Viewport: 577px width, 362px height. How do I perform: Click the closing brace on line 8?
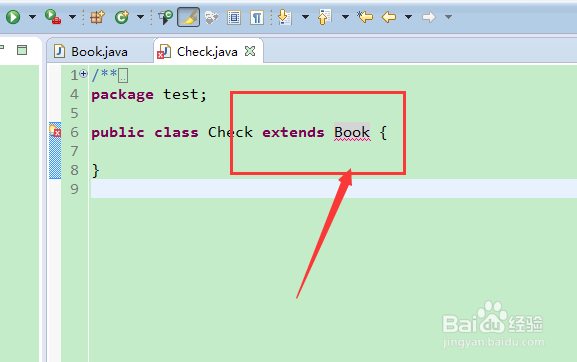96,171
